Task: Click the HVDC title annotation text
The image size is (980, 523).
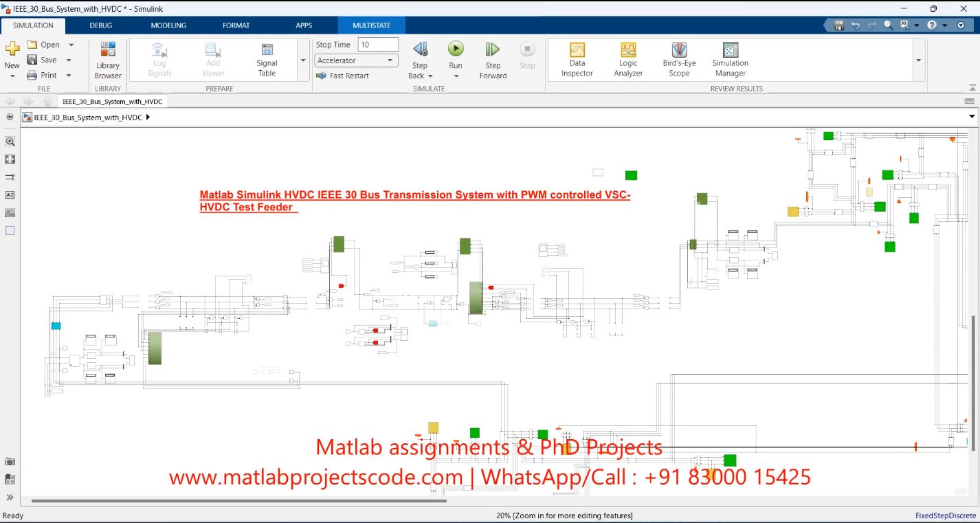Action: [415, 201]
